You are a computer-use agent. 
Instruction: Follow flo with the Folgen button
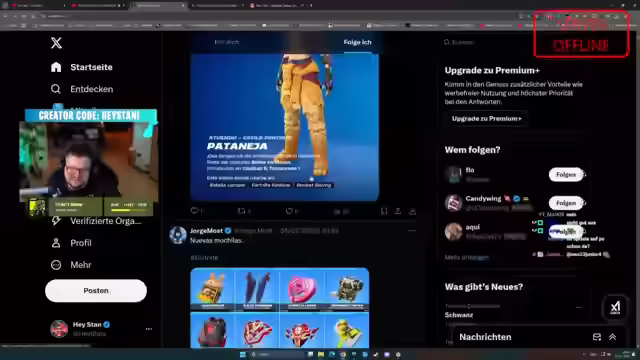[x=566, y=175]
